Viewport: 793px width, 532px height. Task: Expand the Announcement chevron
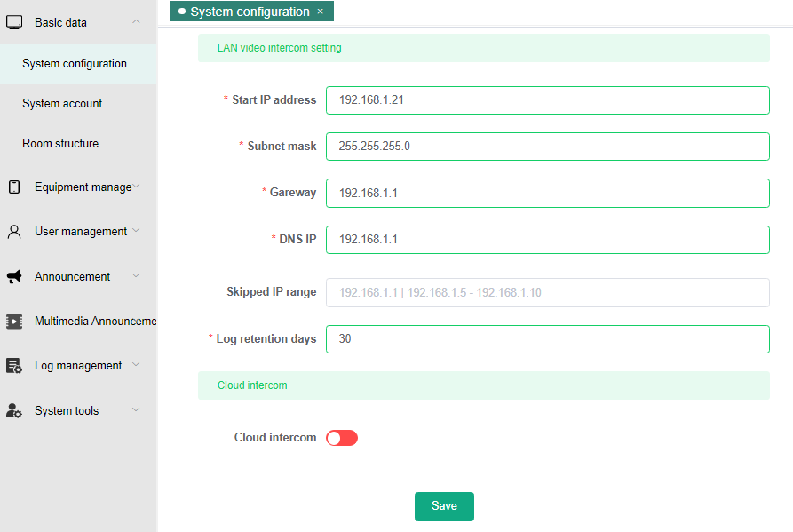(x=136, y=275)
